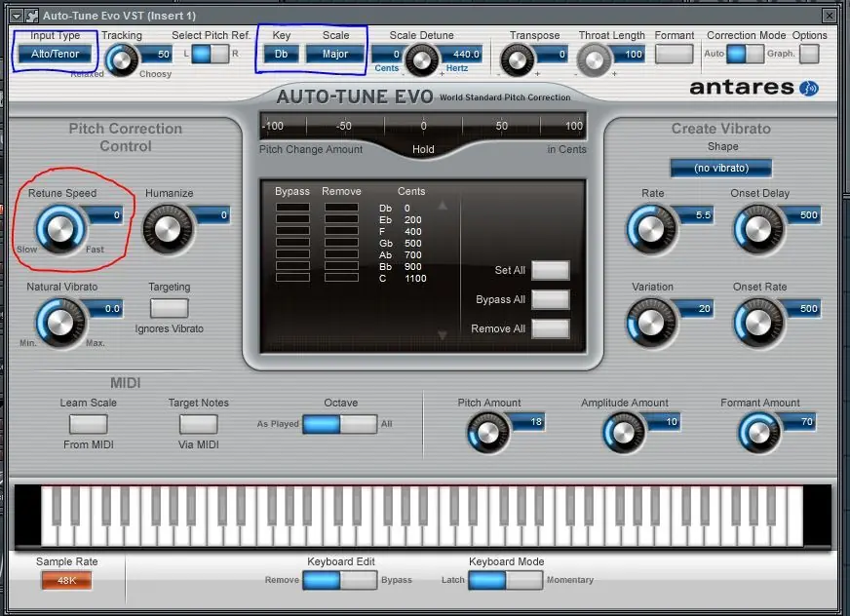Click the Formant Amount value showing 70
Screen dimensions: 850x616
coord(799,422)
